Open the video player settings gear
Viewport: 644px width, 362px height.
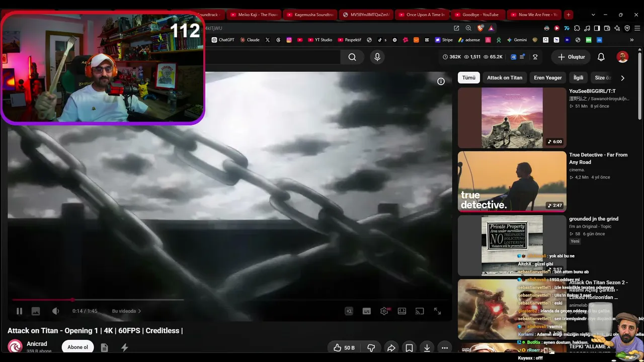pos(384,311)
